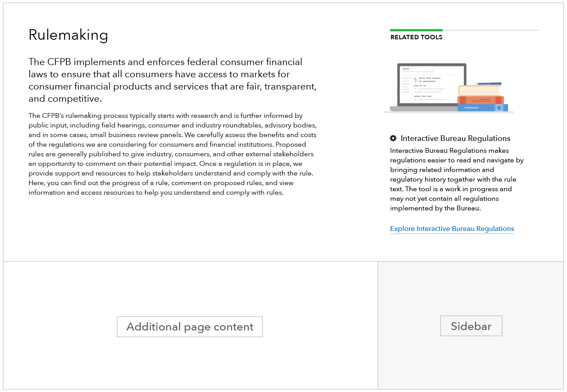Click the RELATED TOOLS section label
This screenshot has height=392, width=567.
(416, 37)
